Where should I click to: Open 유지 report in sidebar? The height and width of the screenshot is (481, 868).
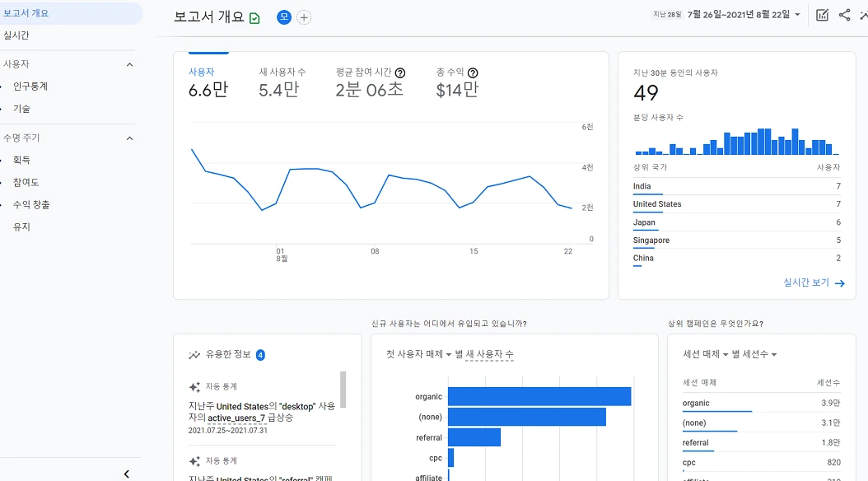[21, 227]
